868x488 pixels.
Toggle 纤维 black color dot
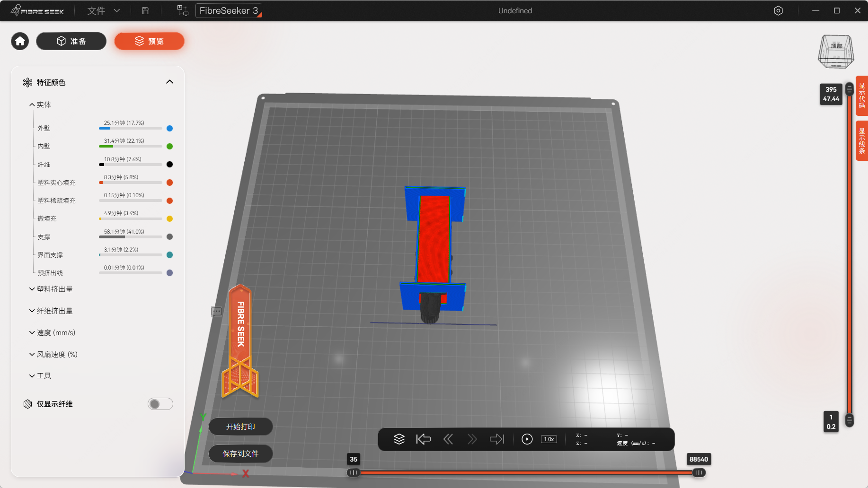coord(169,164)
